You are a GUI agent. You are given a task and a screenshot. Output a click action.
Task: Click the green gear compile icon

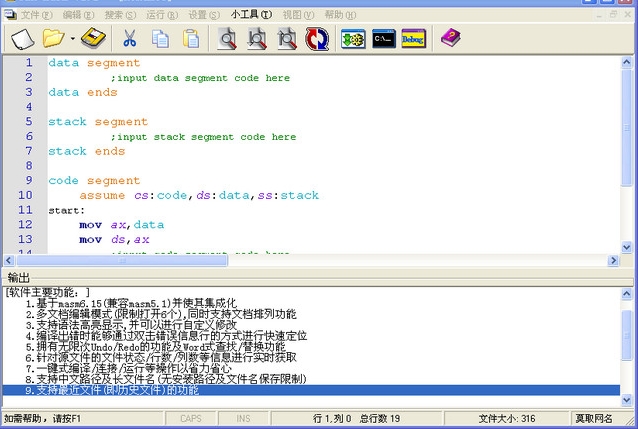click(352, 39)
